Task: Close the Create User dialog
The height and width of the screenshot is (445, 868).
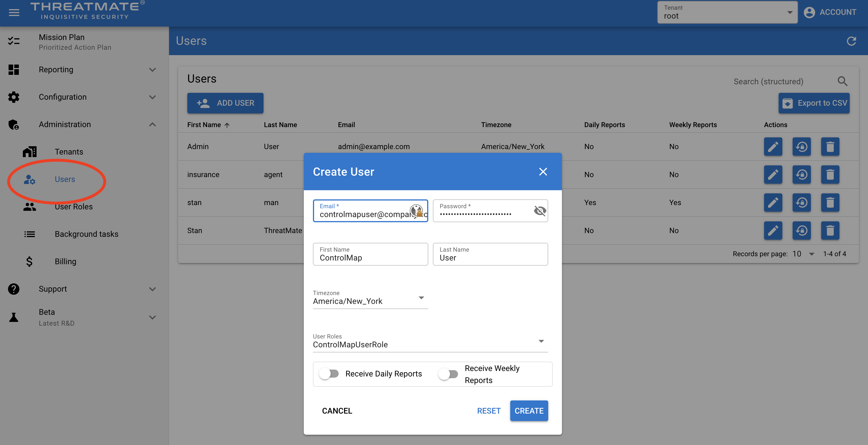Action: 543,172
